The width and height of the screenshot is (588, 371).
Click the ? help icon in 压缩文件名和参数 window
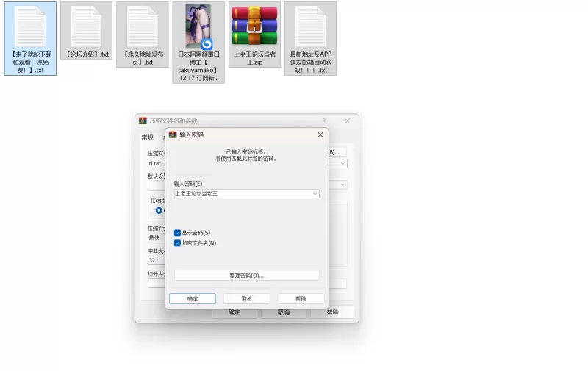point(324,120)
